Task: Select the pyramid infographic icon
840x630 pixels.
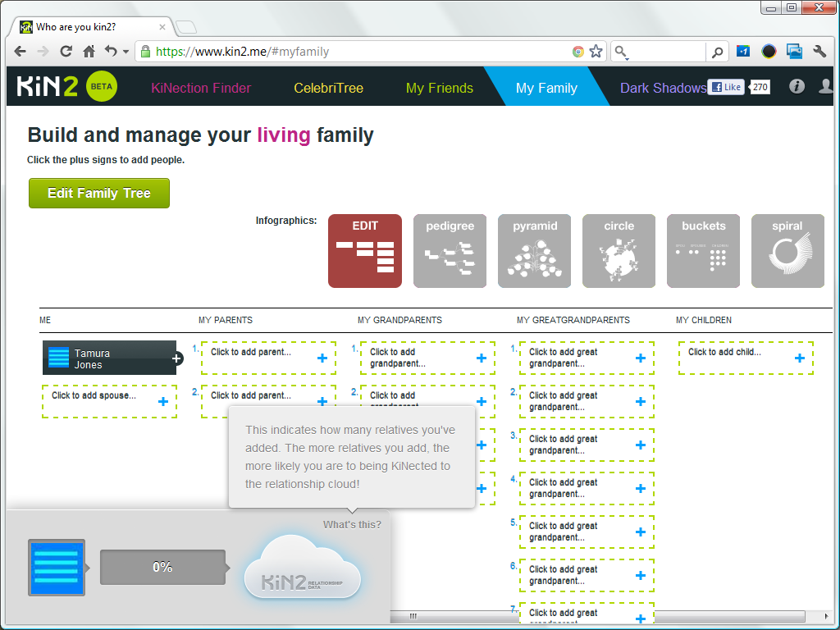Action: pos(535,251)
